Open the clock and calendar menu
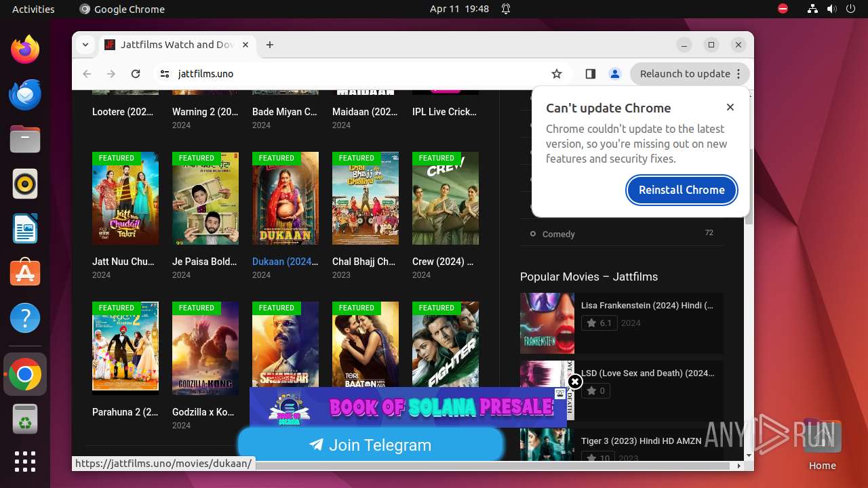 459,9
